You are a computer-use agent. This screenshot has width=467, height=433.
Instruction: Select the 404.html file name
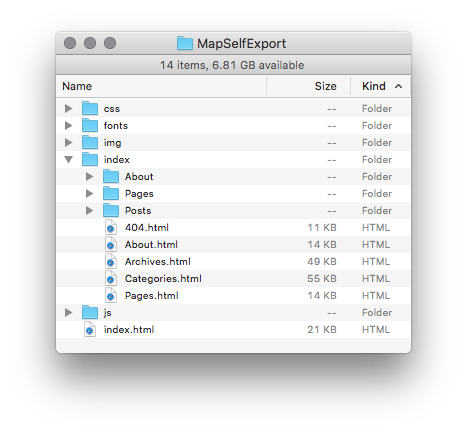(x=147, y=228)
